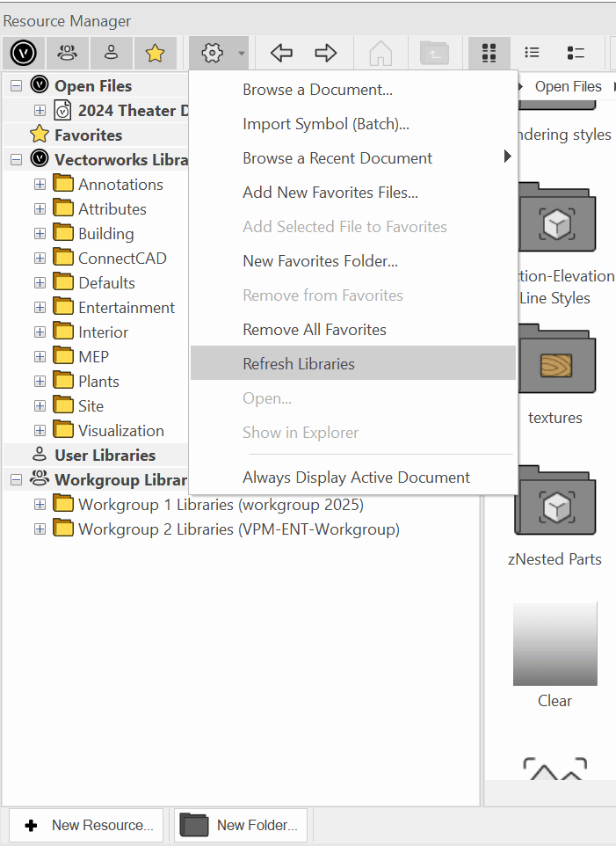Open the textures folder thumbnail
This screenshot has height=846, width=616.
[555, 359]
